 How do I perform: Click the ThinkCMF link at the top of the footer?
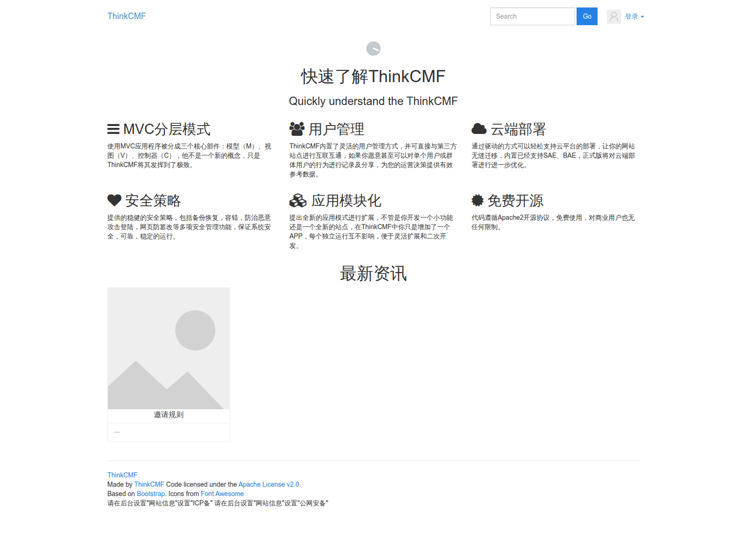point(122,475)
